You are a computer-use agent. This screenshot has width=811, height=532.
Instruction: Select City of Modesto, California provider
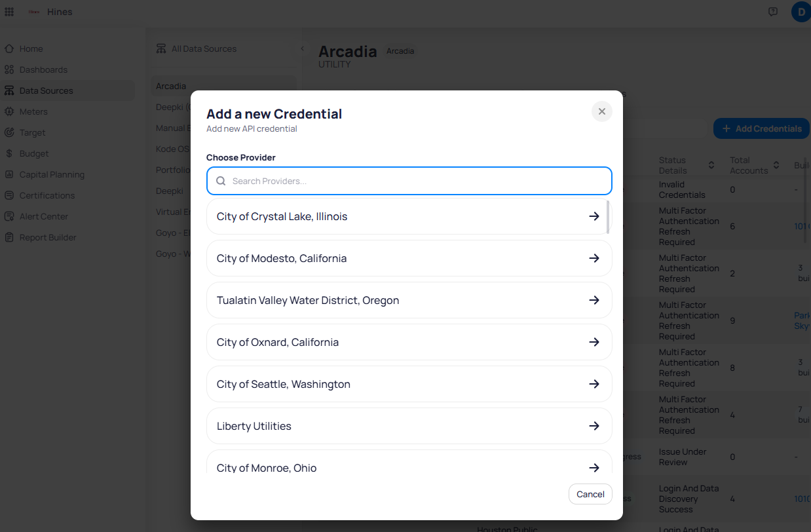(x=409, y=258)
